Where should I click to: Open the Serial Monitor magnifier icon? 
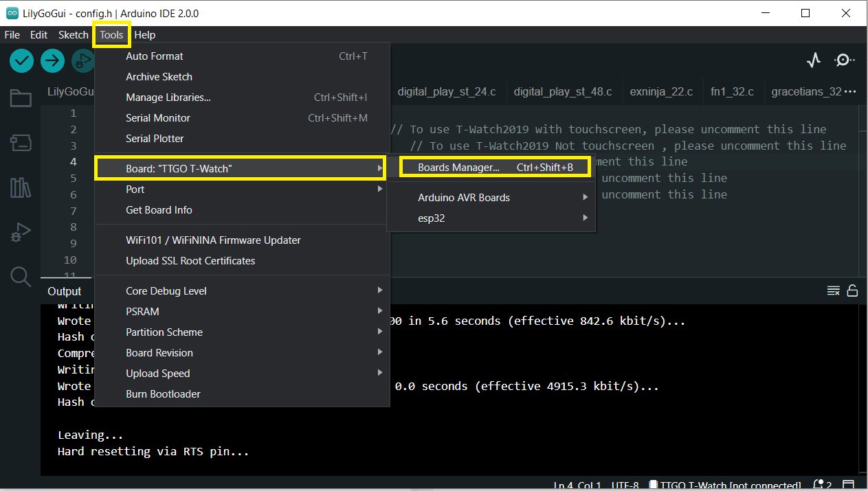pyautogui.click(x=844, y=60)
